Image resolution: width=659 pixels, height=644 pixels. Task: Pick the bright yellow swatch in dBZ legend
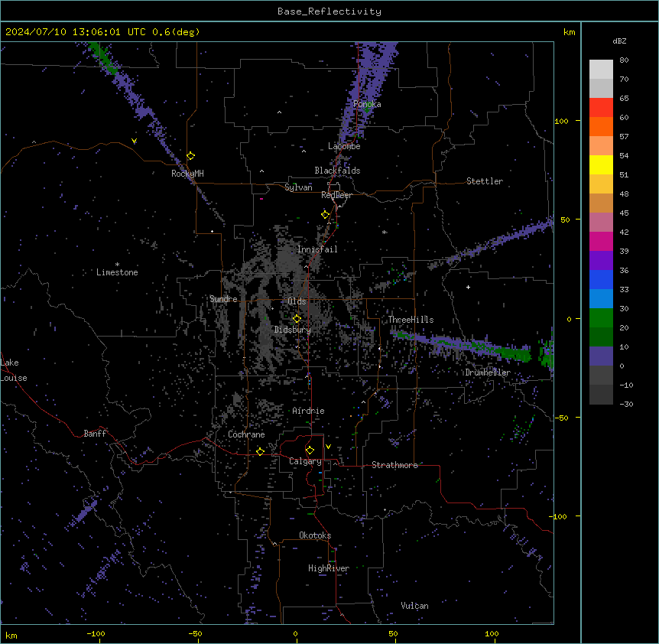point(601,164)
